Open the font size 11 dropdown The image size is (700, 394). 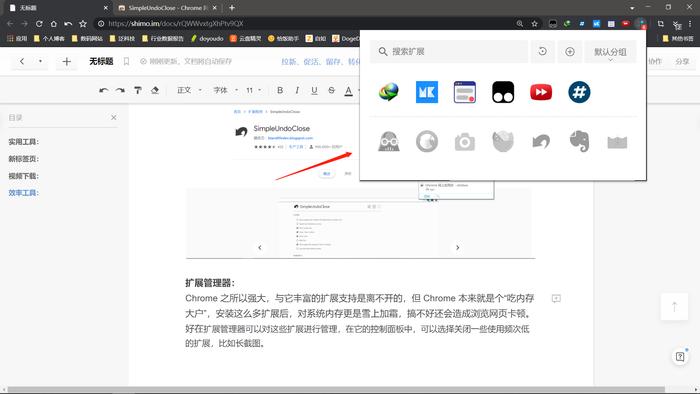pyautogui.click(x=254, y=90)
